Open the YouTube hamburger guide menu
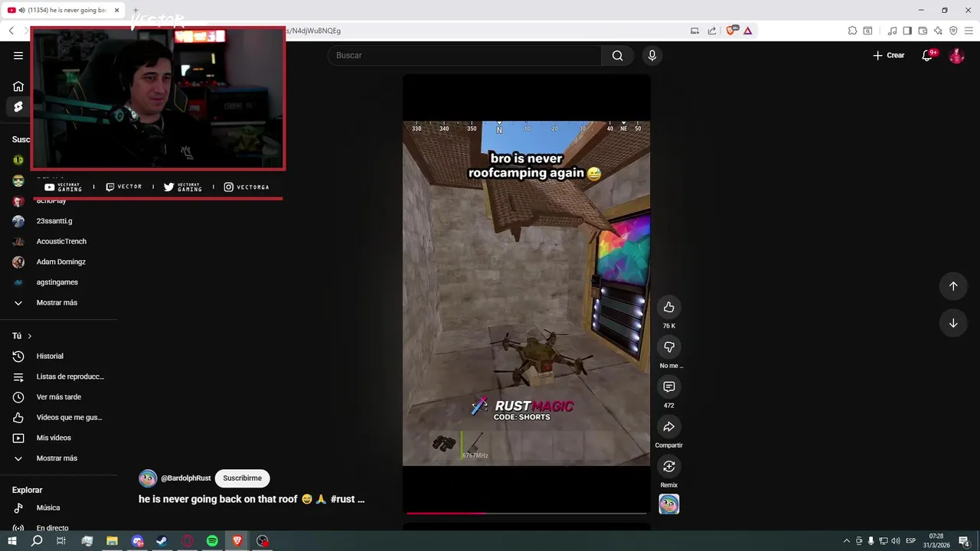 pyautogui.click(x=18, y=55)
